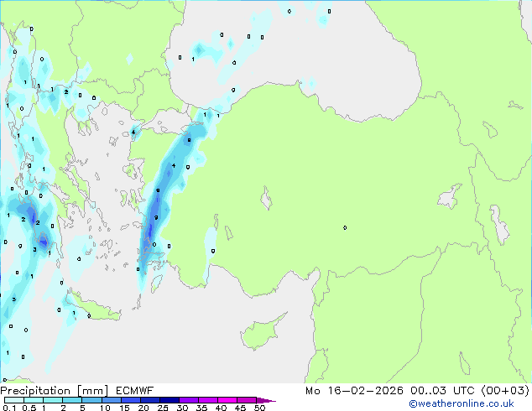Click the ©weatheronline.co.uk watermark link
This screenshot has width=532, height=411.
(x=473, y=404)
